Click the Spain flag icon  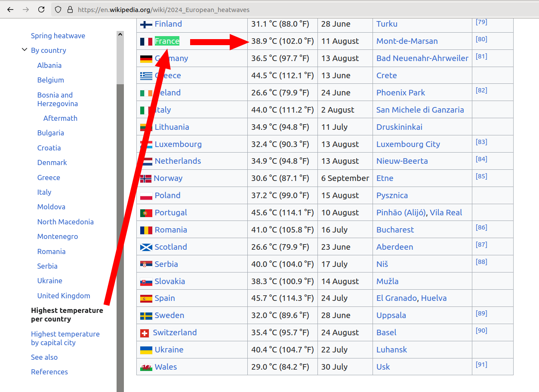click(x=146, y=299)
